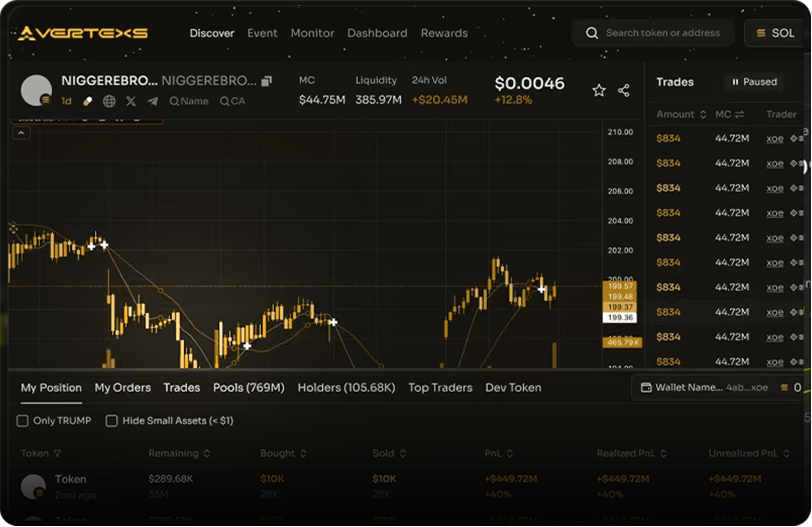Image resolution: width=812 pixels, height=527 pixels.
Task: Click the share icon beside the price
Action: (624, 90)
